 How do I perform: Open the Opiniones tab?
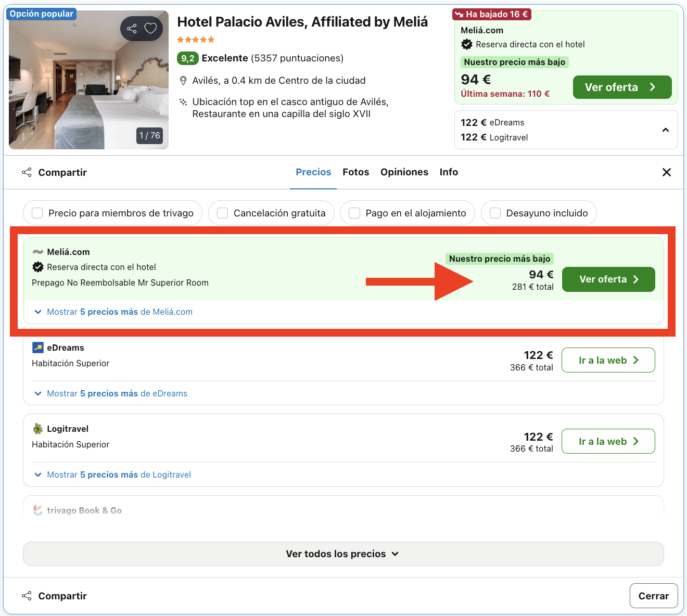click(404, 172)
